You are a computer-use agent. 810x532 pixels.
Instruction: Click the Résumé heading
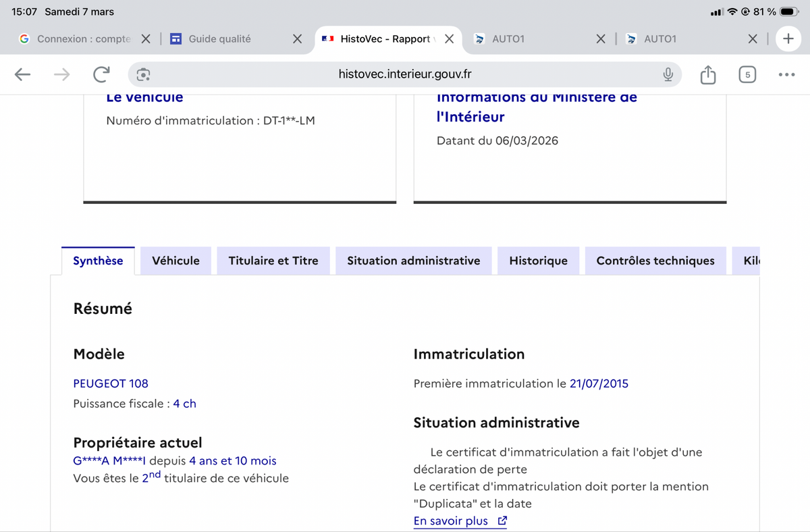click(103, 309)
